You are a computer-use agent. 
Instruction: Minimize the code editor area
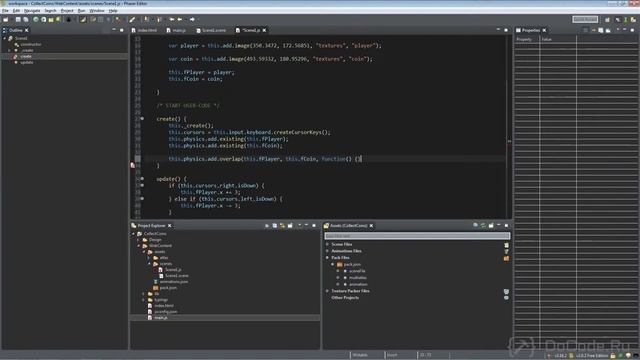coord(498,30)
